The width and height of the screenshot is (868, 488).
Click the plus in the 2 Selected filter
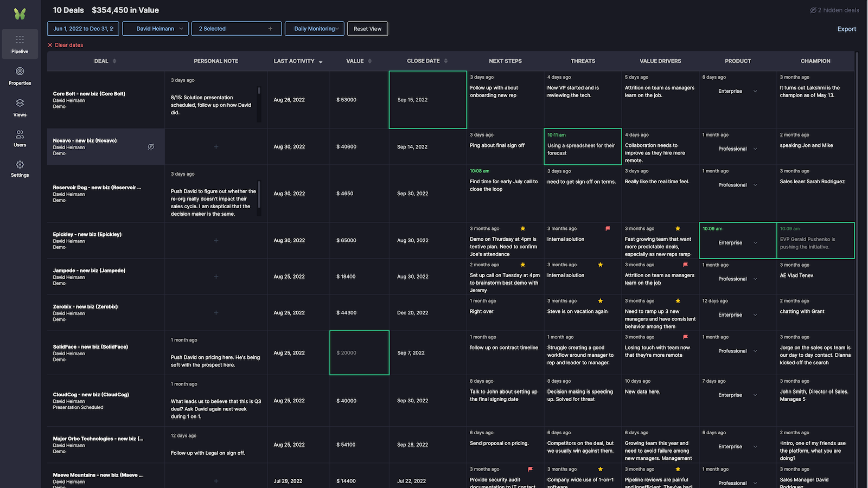tap(271, 28)
